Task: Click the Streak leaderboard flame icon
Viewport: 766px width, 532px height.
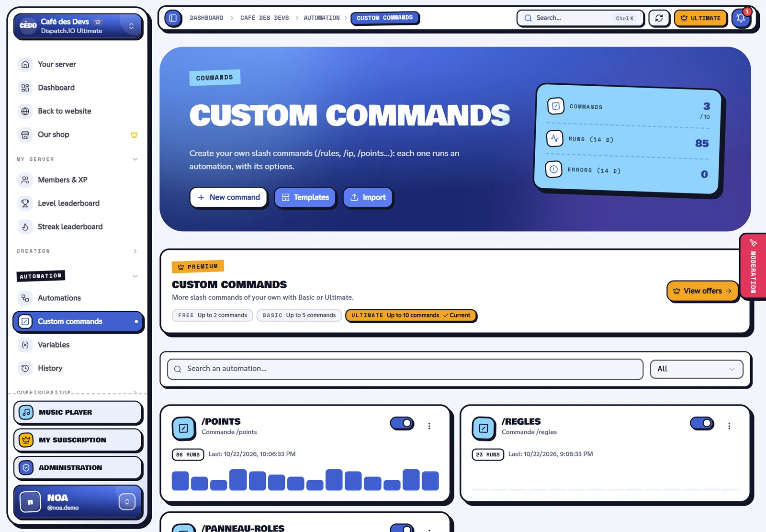Action: tap(25, 226)
